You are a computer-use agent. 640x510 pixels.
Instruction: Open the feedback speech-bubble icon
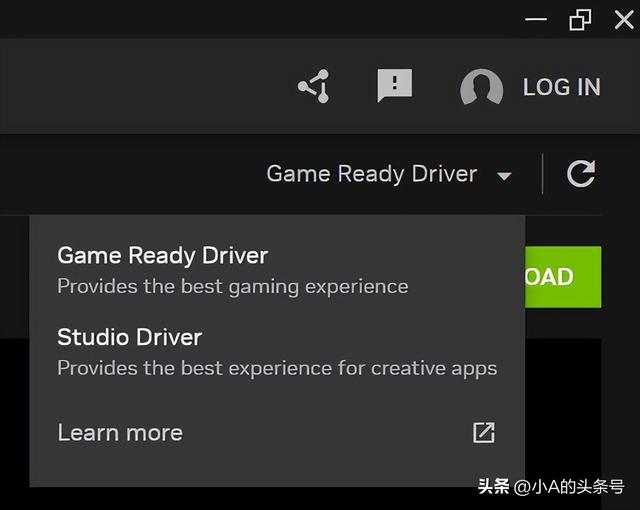[x=394, y=86]
